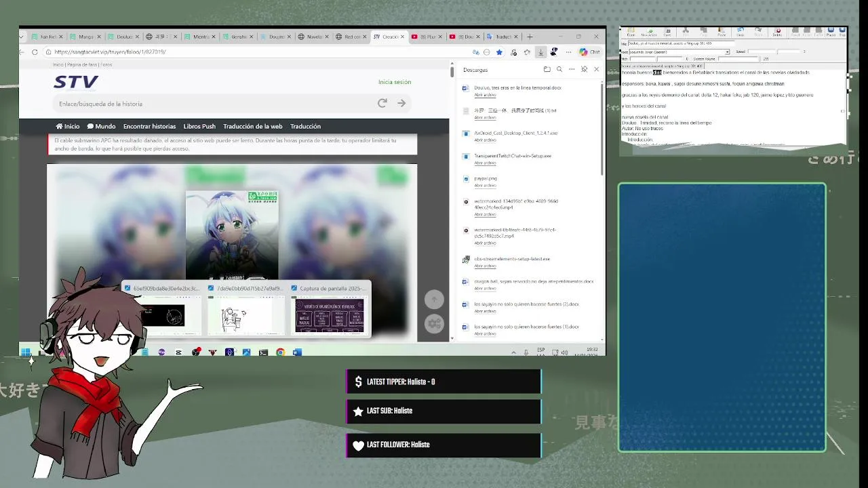
Task: Click the Inicia sesión link
Action: pyautogui.click(x=395, y=82)
